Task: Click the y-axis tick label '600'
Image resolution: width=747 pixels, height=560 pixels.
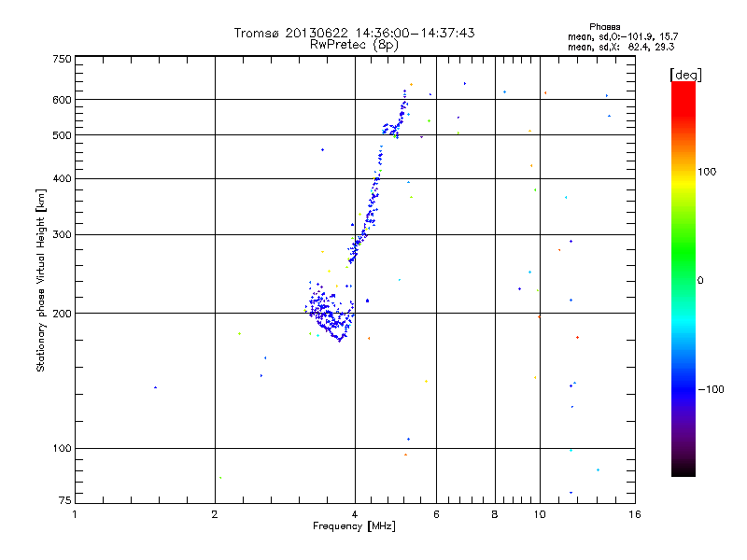Action: [62, 100]
